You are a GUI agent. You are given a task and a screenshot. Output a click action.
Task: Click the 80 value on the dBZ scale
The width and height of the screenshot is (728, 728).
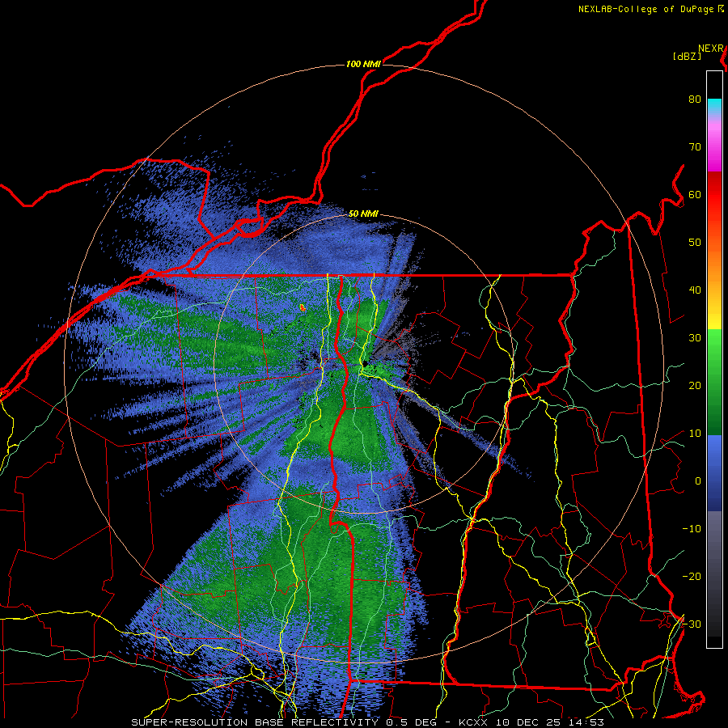tap(695, 99)
